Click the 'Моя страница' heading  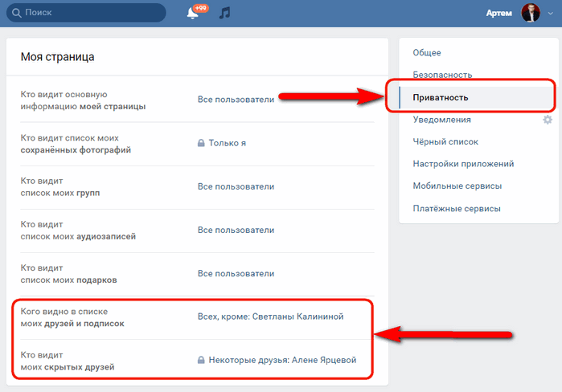(57, 57)
